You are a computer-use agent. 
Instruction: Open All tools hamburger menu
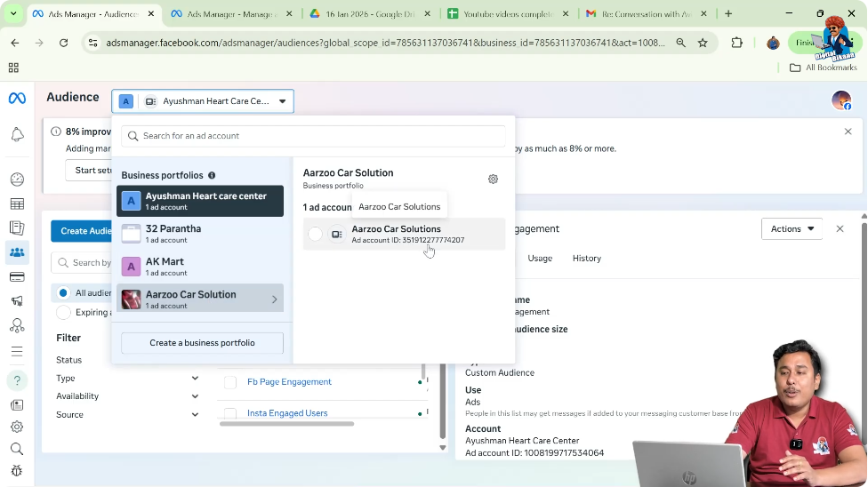[x=17, y=351]
